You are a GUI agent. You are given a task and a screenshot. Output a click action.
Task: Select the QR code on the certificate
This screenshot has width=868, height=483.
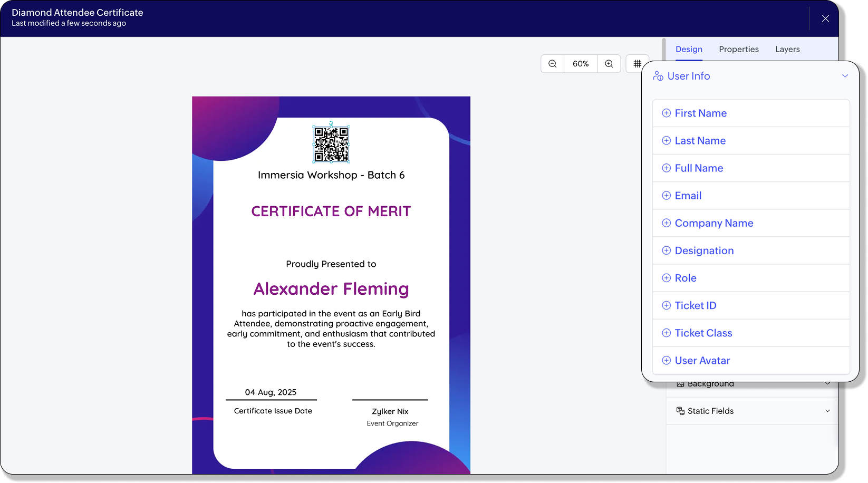coord(331,144)
